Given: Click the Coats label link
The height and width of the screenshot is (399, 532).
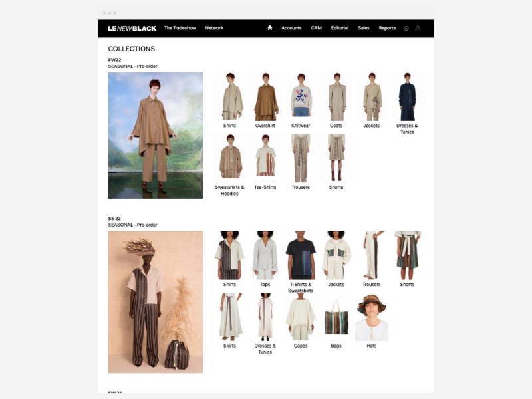Looking at the screenshot, I should [336, 126].
